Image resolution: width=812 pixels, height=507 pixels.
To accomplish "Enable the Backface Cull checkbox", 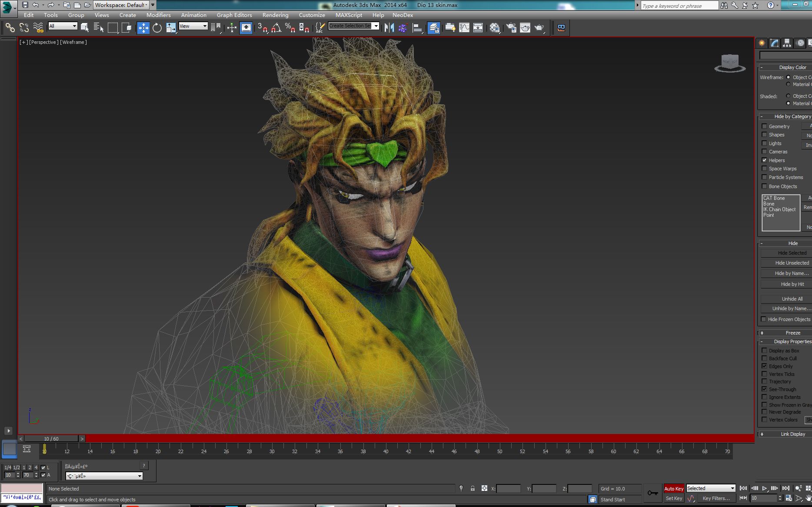I will [x=764, y=358].
